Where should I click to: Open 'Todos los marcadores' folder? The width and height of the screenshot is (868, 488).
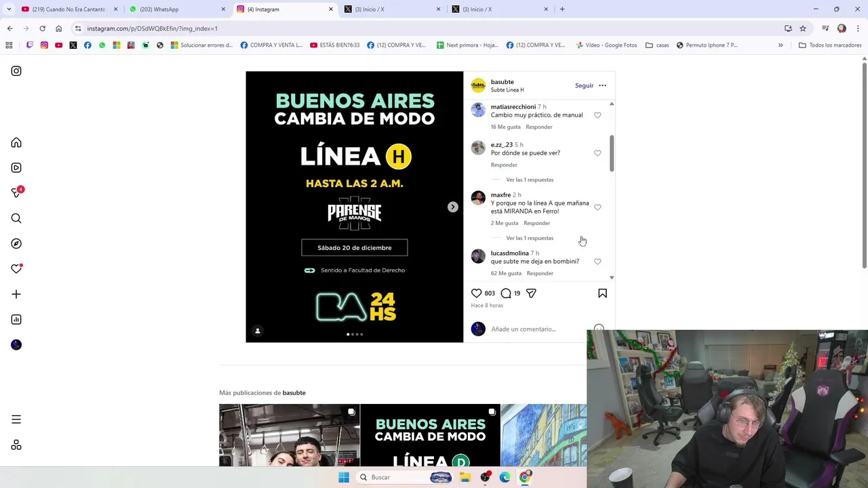[830, 45]
